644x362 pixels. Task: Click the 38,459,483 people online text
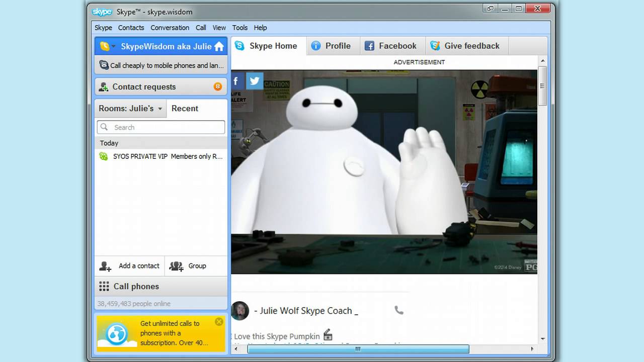click(134, 304)
